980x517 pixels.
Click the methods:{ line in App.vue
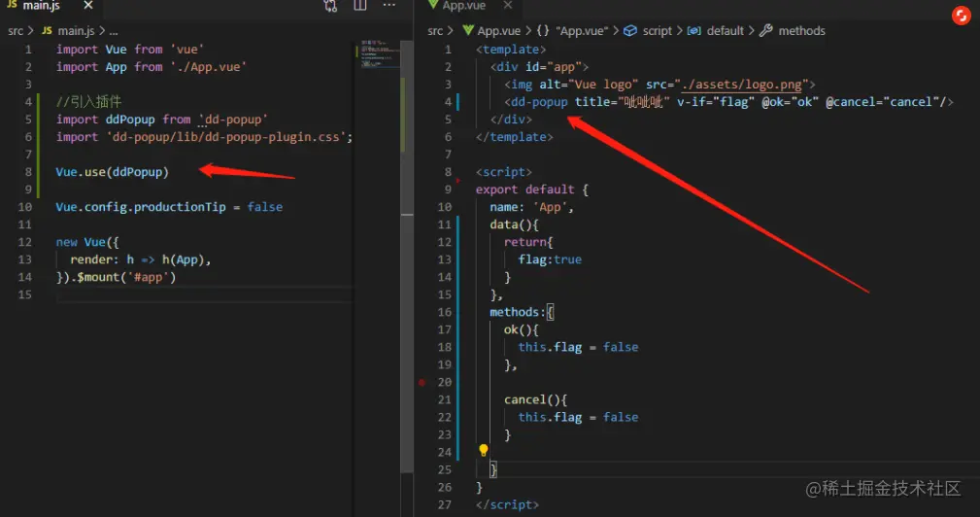(522, 312)
